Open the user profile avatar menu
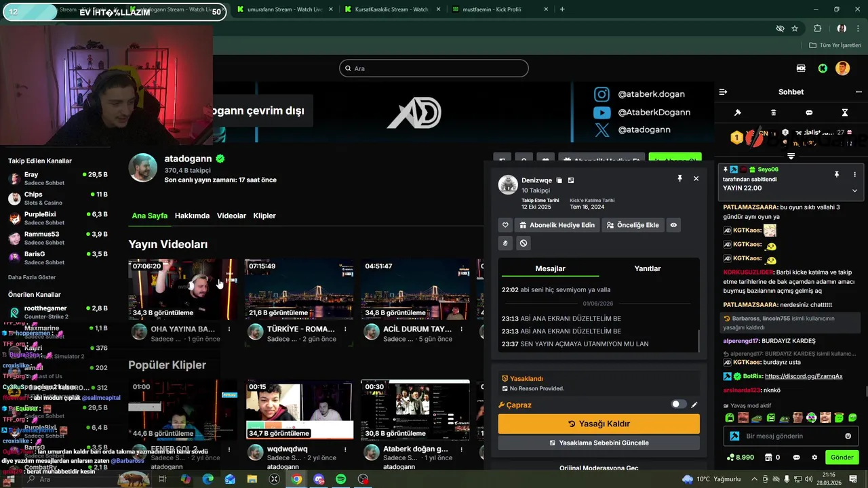The image size is (868, 488). click(842, 68)
